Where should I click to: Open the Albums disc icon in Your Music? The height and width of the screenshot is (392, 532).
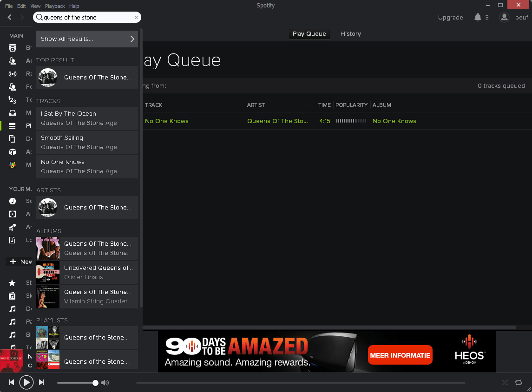[x=13, y=214]
